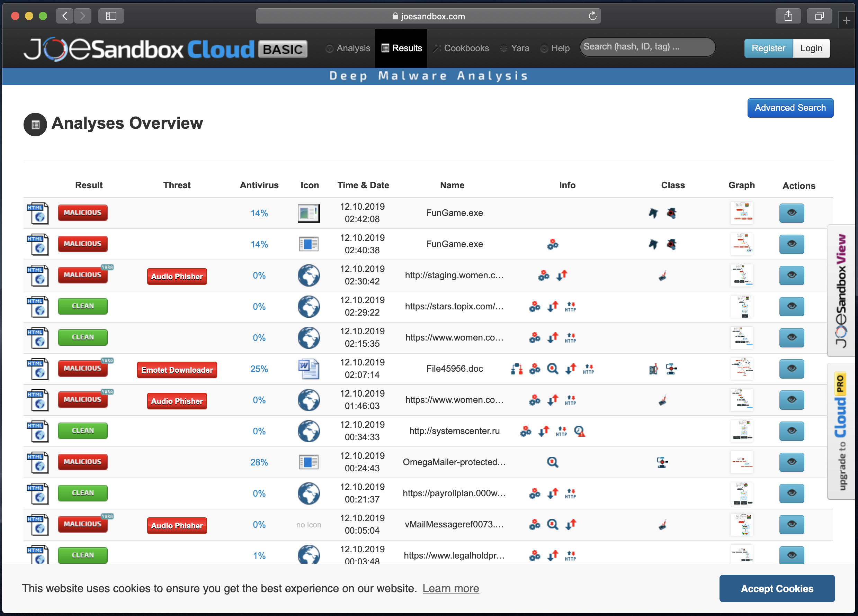The height and width of the screenshot is (616, 858).
Task: Click HTTP info icon in stars.topix.com row
Action: pos(570,307)
